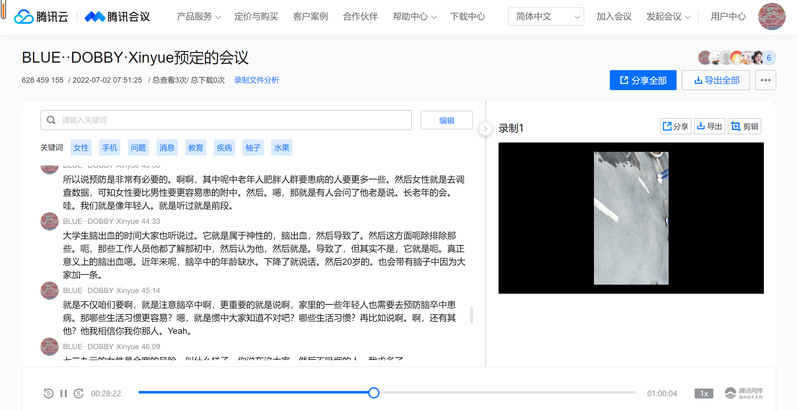Click the 分享全部 button
Viewport: 798px width, 410px height.
(643, 80)
